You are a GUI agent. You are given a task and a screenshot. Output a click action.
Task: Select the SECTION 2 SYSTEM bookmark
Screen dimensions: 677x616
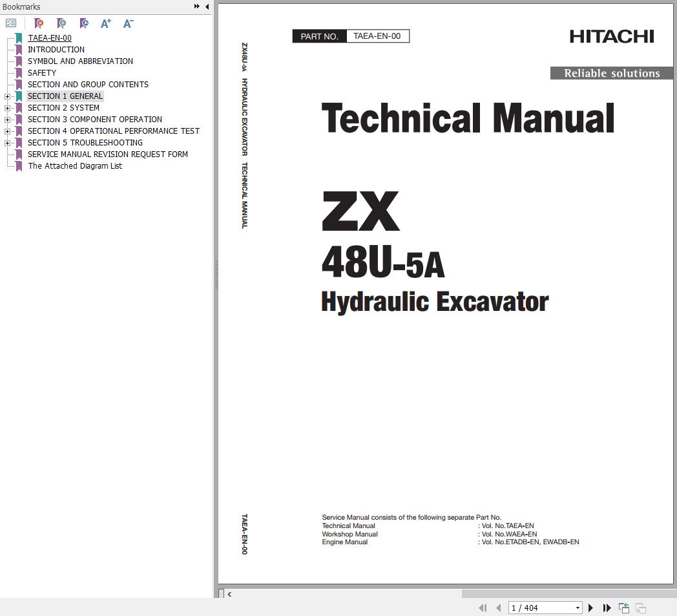pyautogui.click(x=63, y=108)
